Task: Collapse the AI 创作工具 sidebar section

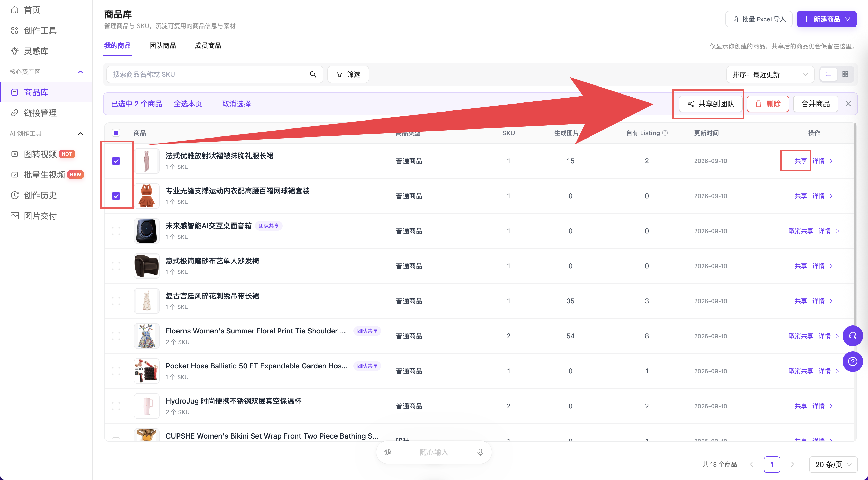Action: pyautogui.click(x=80, y=134)
